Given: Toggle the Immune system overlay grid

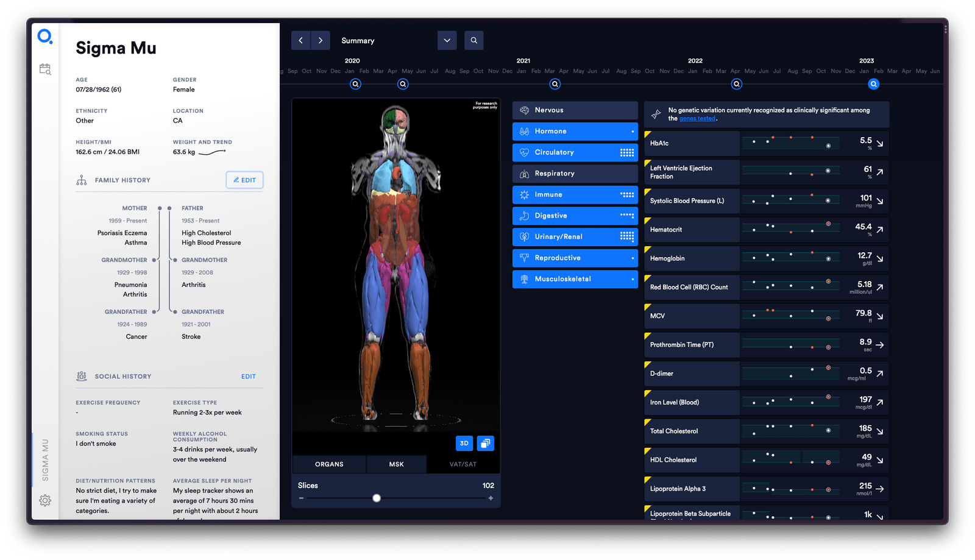Looking at the screenshot, I should [x=628, y=194].
